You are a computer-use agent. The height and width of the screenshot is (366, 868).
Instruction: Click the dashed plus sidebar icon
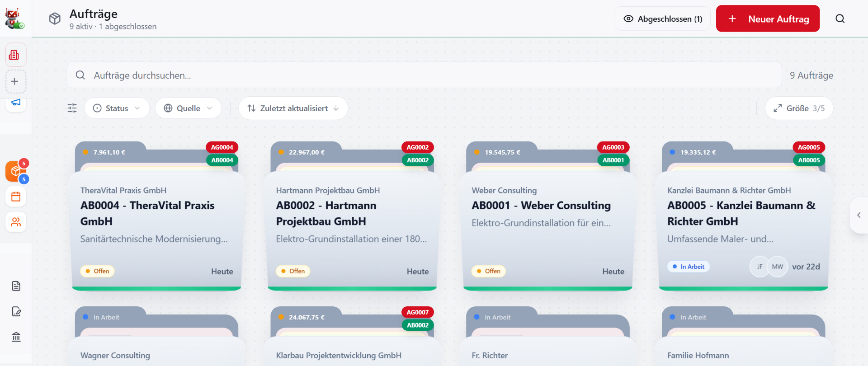(x=15, y=81)
